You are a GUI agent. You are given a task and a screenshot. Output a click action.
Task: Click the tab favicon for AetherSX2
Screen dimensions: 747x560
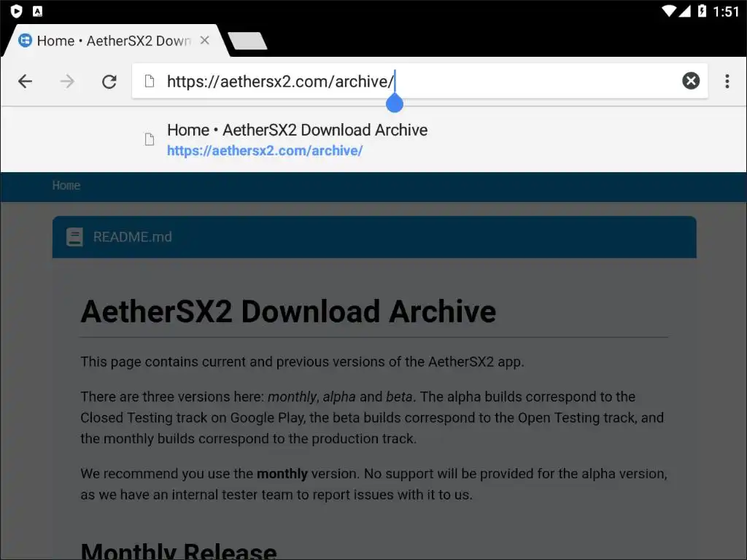(26, 41)
